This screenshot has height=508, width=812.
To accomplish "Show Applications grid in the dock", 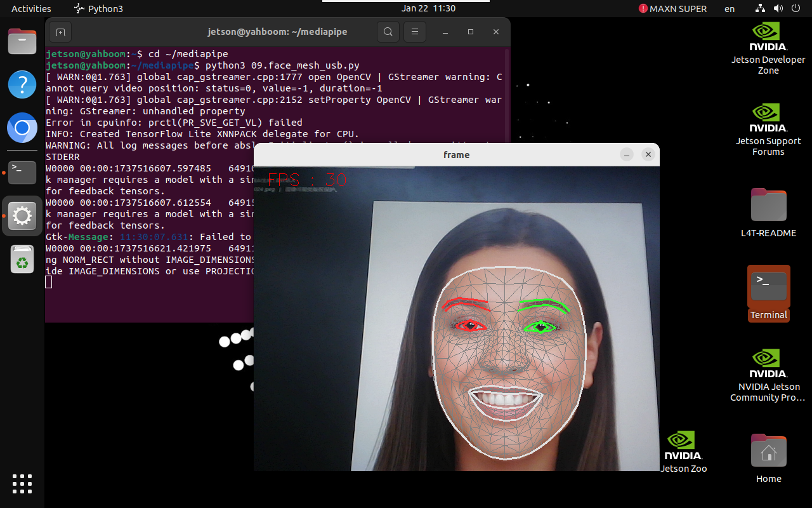I will tap(22, 484).
